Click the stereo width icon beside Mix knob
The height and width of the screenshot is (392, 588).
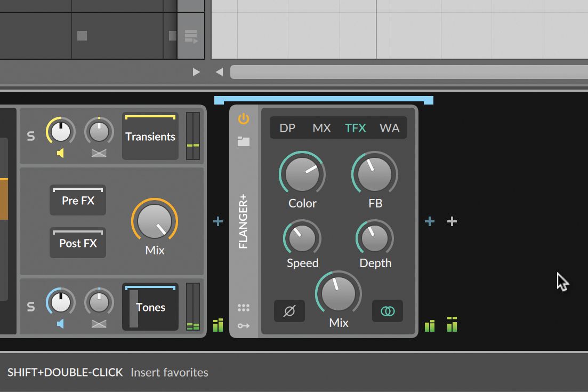[387, 311]
